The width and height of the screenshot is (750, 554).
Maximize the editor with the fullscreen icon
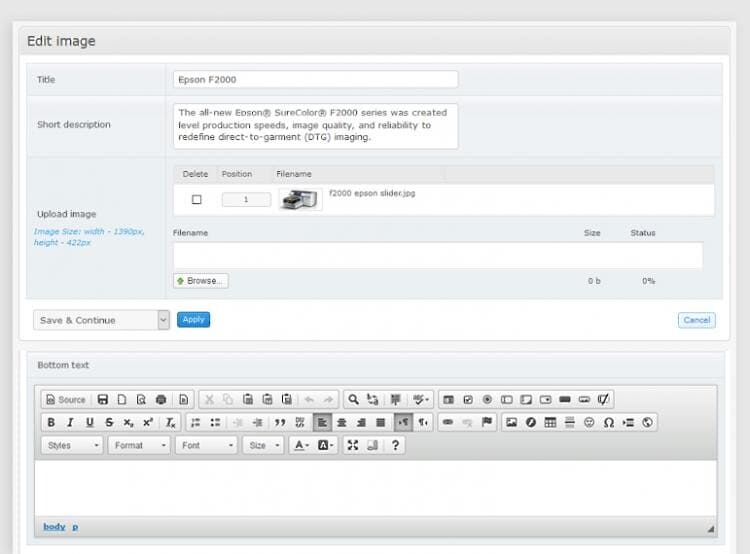point(353,445)
